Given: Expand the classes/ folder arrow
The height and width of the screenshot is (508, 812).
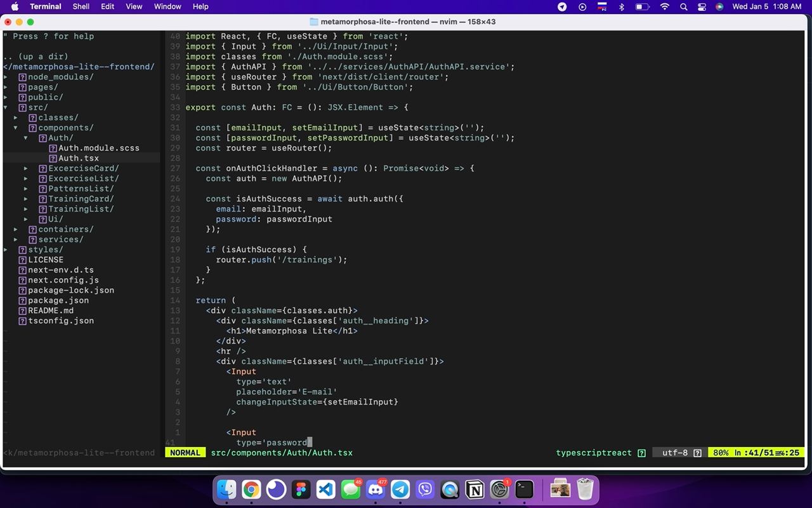Looking at the screenshot, I should (16, 117).
